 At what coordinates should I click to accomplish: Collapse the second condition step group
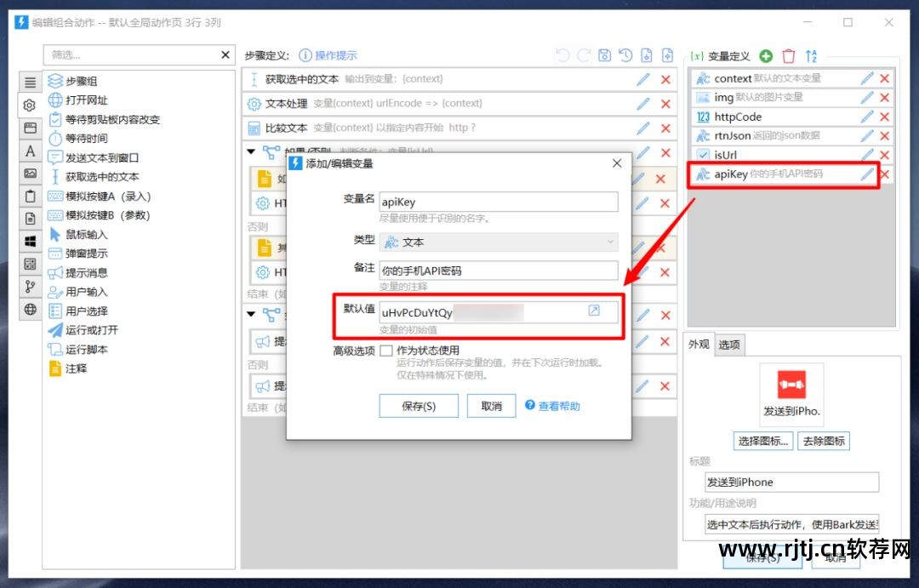click(251, 314)
